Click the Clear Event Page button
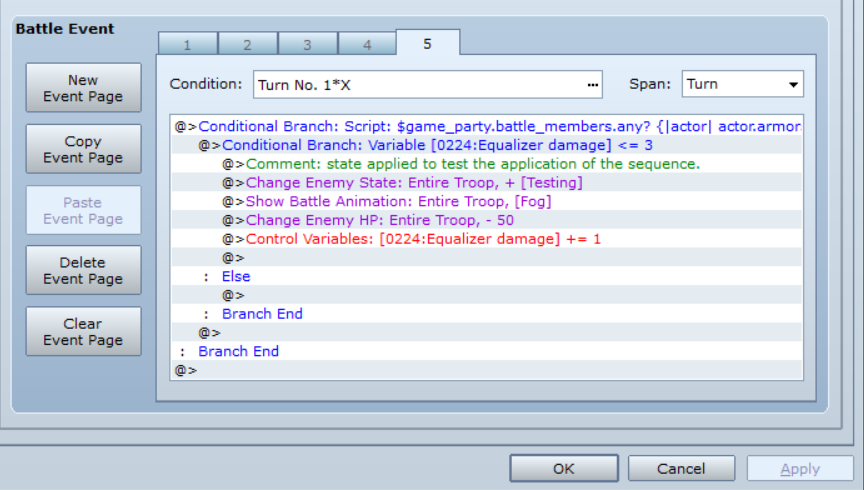The width and height of the screenshot is (864, 490). point(83,332)
